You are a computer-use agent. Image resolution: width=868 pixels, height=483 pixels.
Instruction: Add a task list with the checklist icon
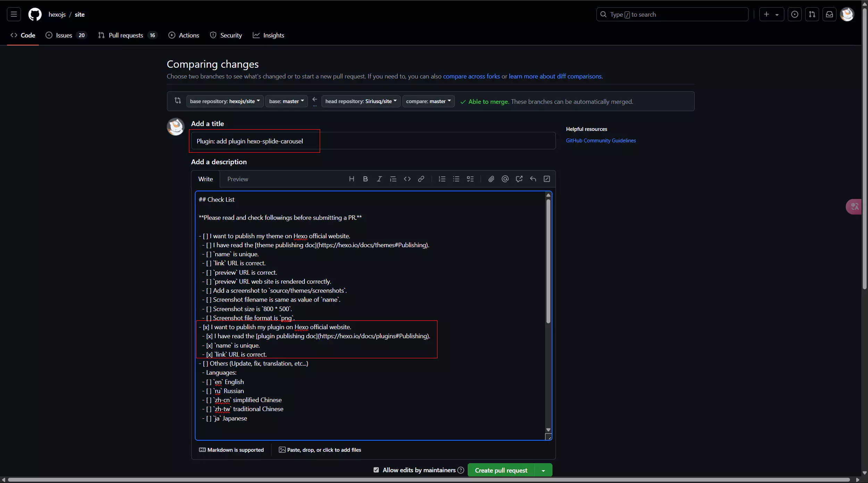point(470,179)
